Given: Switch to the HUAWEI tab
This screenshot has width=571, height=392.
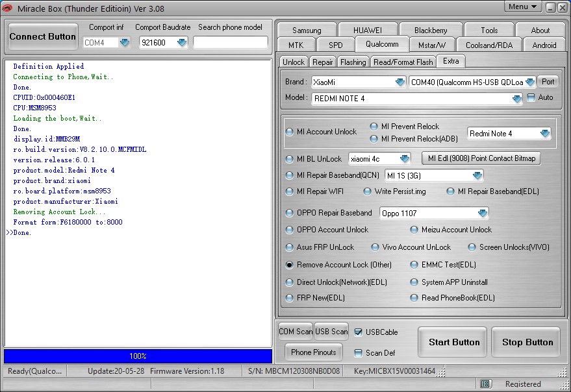Looking at the screenshot, I should [x=368, y=31].
